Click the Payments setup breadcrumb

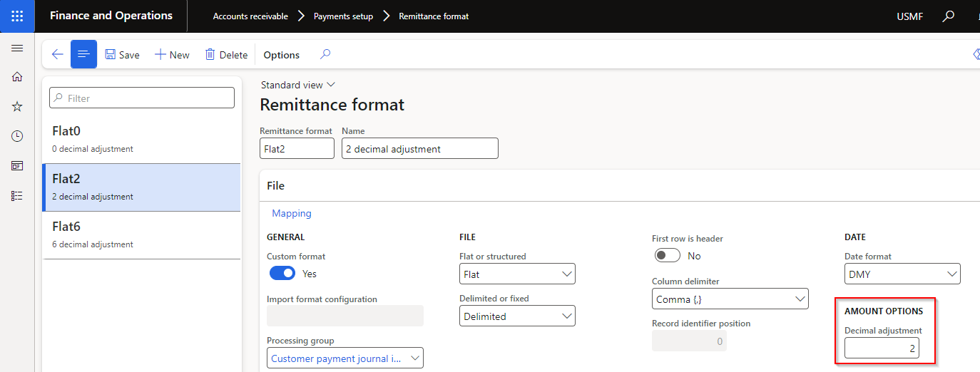(343, 16)
